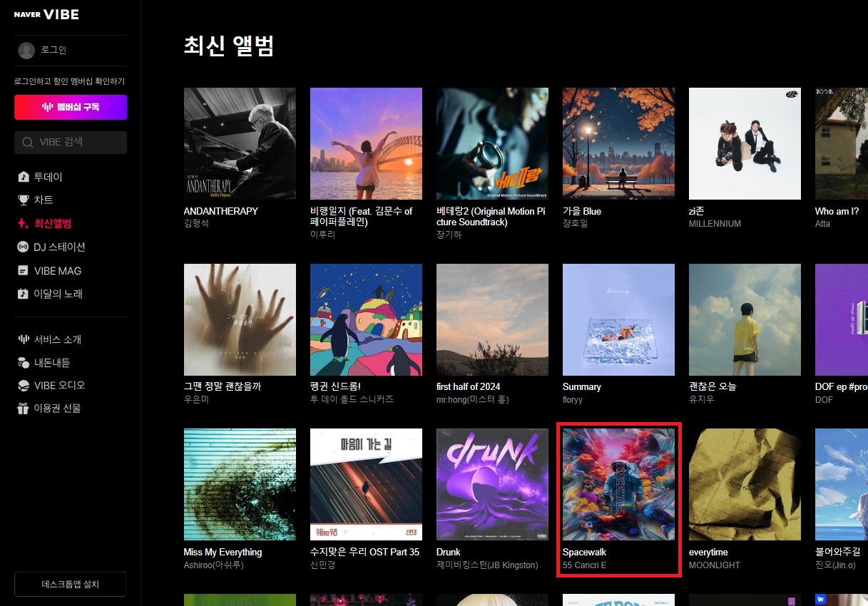Navigate to VIBE MAG
This screenshot has width=868, height=606.
[x=58, y=271]
